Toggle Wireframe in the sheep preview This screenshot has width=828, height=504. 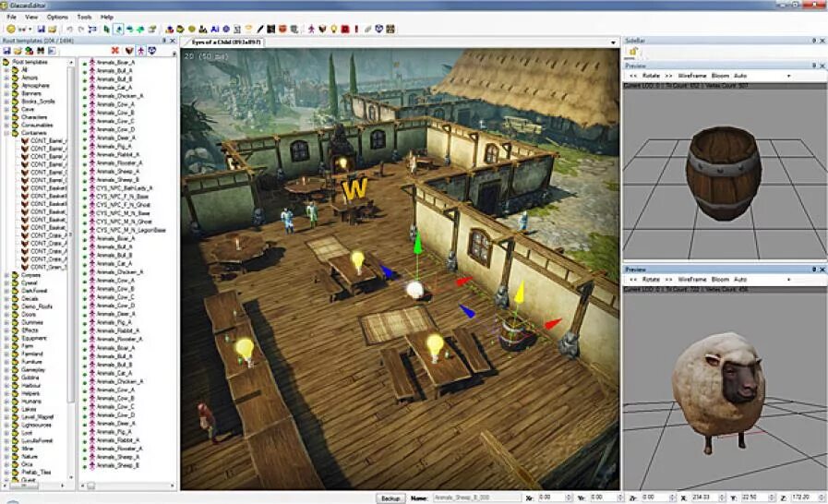point(691,279)
